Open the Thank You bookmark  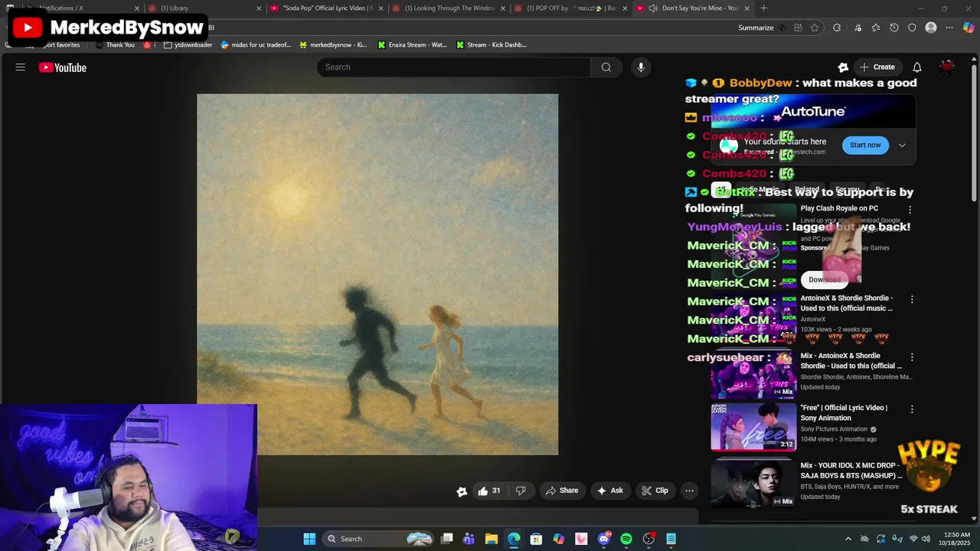point(115,44)
